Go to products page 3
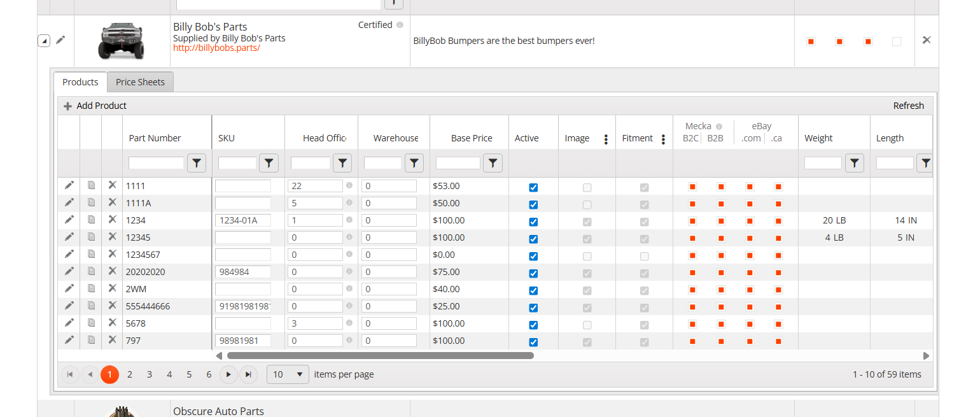 tap(150, 374)
